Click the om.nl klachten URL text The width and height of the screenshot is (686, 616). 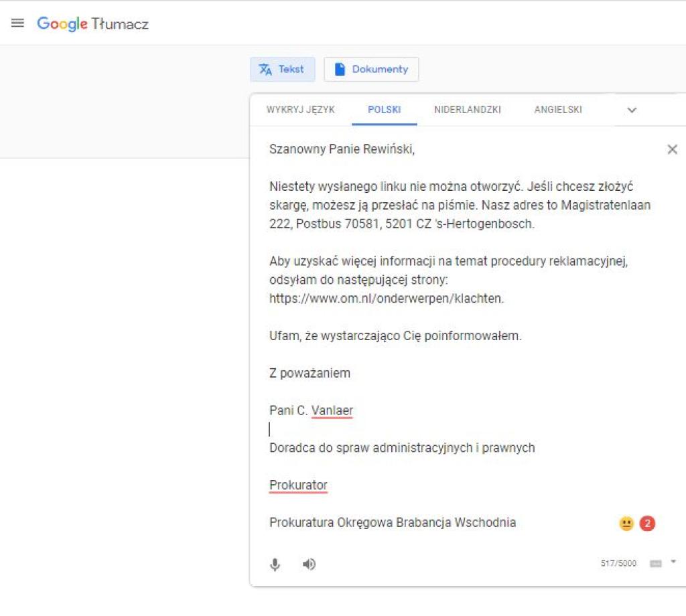coord(386,299)
